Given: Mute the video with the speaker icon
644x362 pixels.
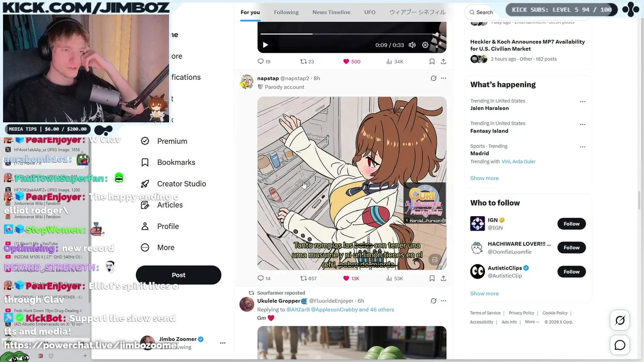Looking at the screenshot, I should tap(412, 45).
